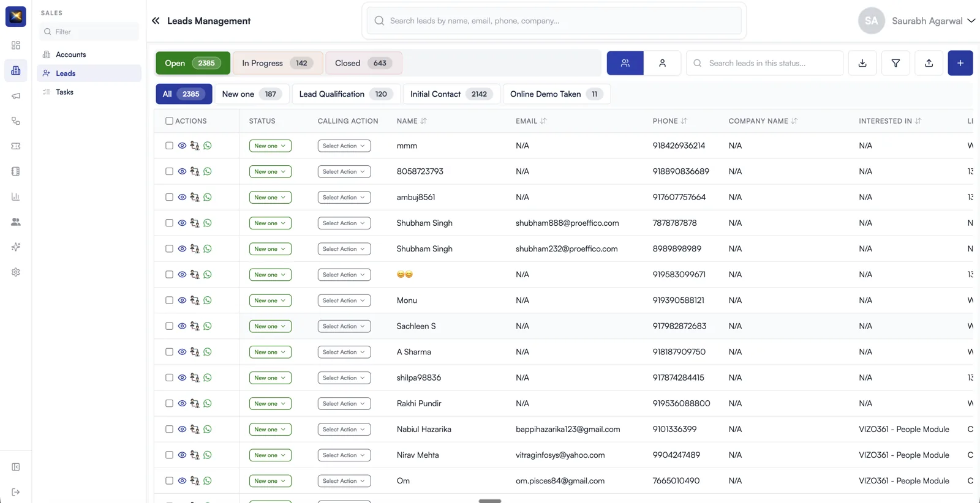The image size is (980, 503).
Task: Click the logout icon at bottom of rail
Action: pos(16,492)
